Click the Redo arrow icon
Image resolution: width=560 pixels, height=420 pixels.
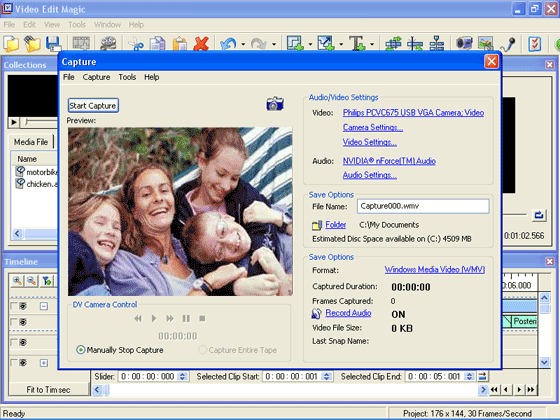(259, 44)
